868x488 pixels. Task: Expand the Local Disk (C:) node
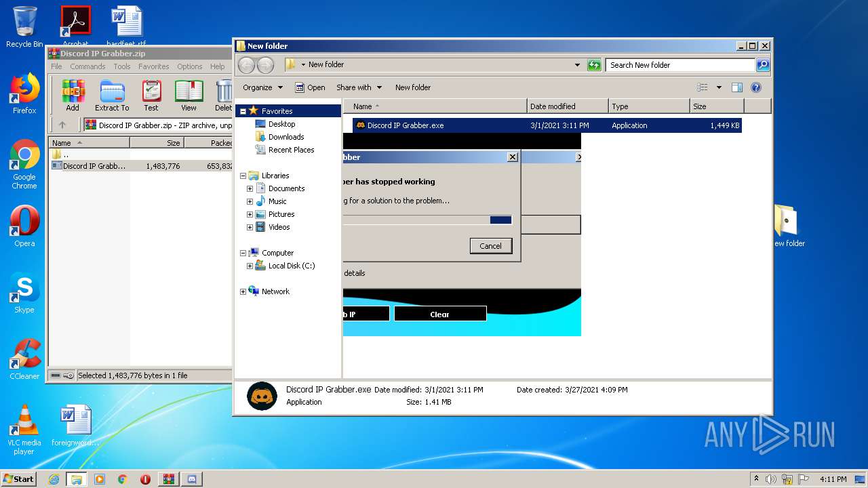[x=250, y=266]
